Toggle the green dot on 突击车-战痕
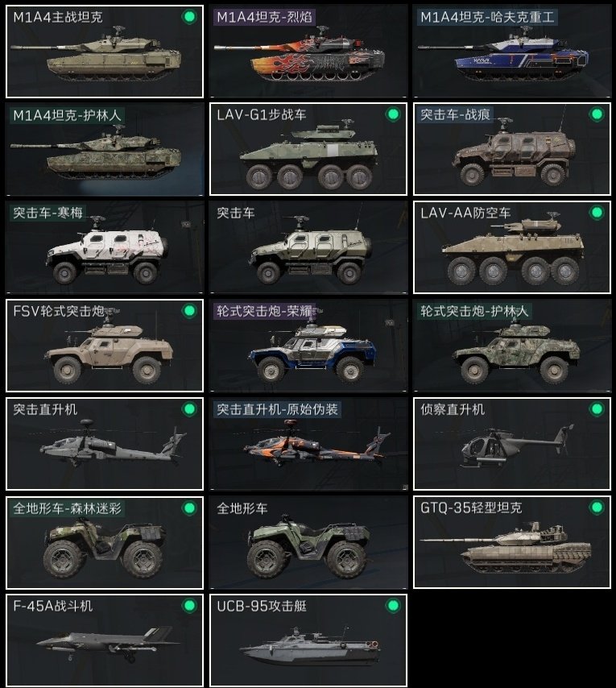 pos(597,114)
